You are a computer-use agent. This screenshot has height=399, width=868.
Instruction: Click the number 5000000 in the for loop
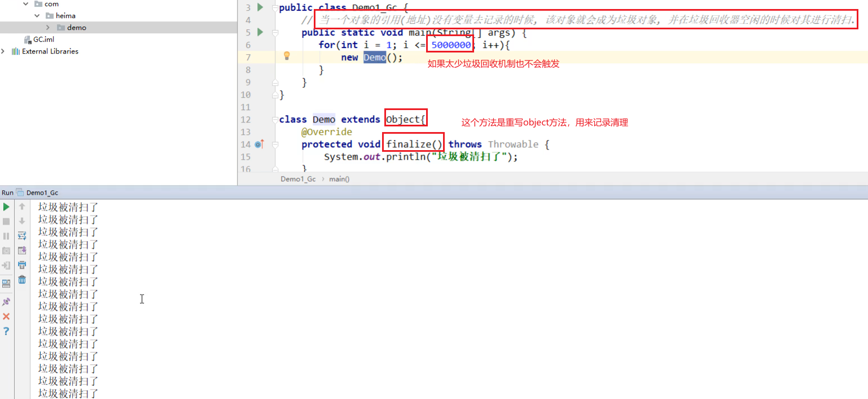click(451, 45)
